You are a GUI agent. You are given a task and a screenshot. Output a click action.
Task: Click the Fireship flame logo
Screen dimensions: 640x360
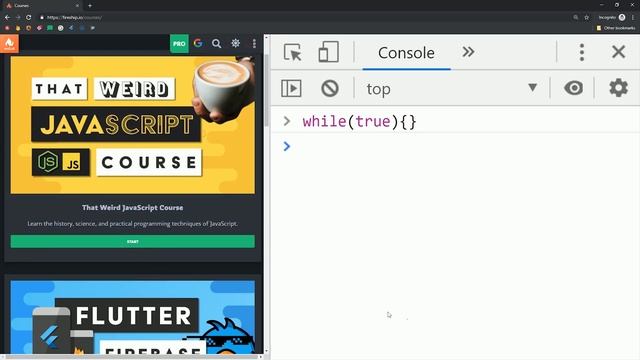coord(9,44)
